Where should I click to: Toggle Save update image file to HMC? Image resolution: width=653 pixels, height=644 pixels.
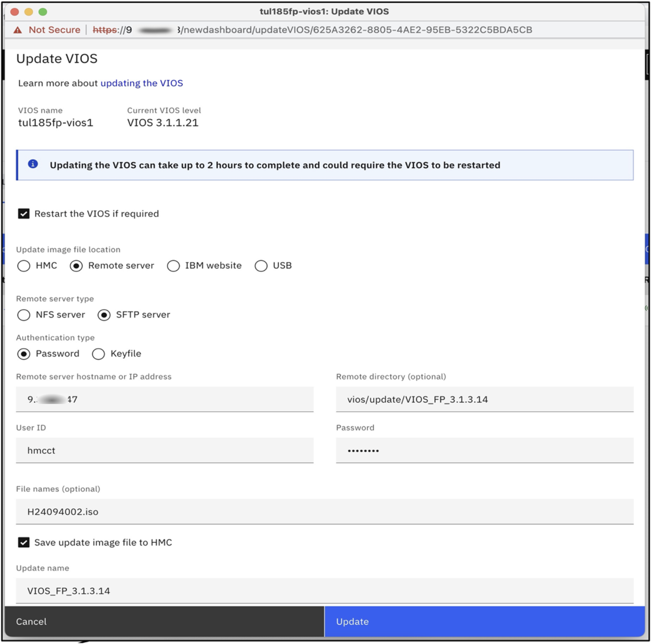click(x=24, y=543)
